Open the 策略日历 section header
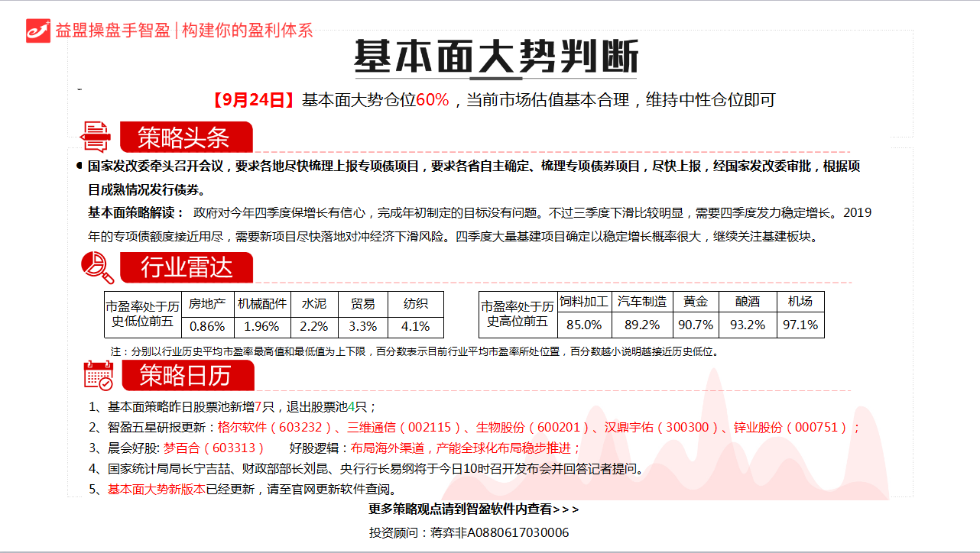Screen dimensions: 980x553 pos(186,376)
